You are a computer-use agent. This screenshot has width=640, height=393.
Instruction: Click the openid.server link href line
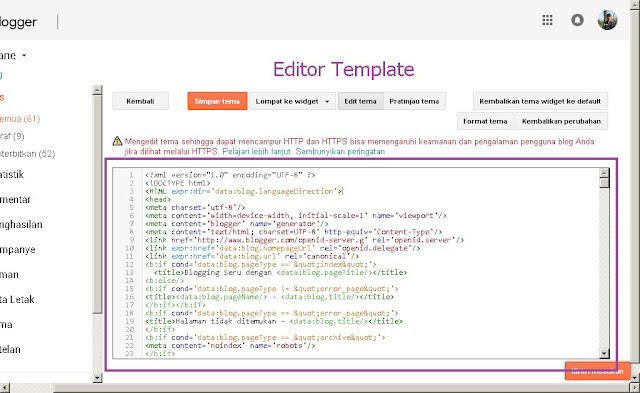[304, 240]
